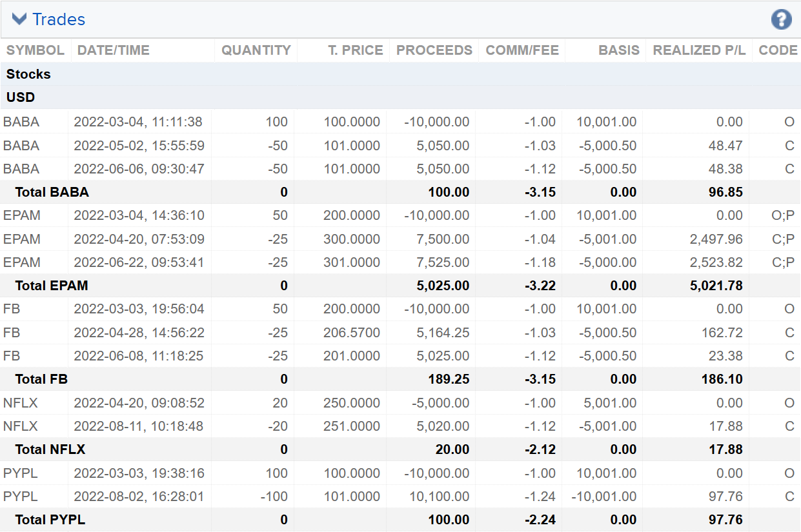Click Total EPAM realized P/L 5,021.78
Viewport: 801px width, 532px height.
[x=716, y=286]
